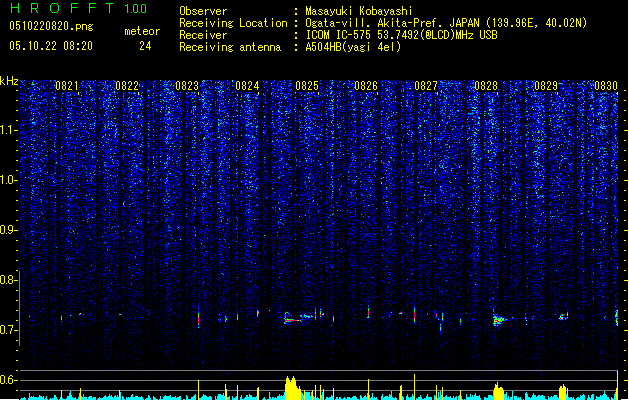629x400 pixels.
Task: Click the 0826 time marker
Action: (x=366, y=86)
